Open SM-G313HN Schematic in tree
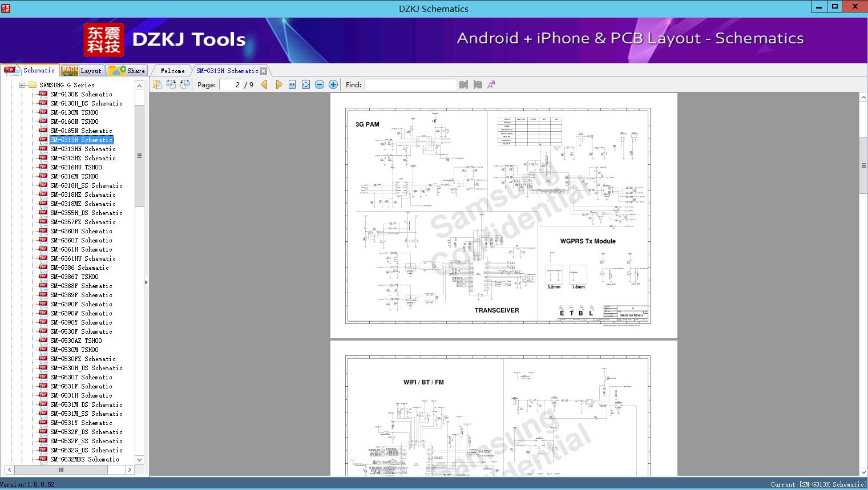The height and width of the screenshot is (490, 868). tap(83, 149)
